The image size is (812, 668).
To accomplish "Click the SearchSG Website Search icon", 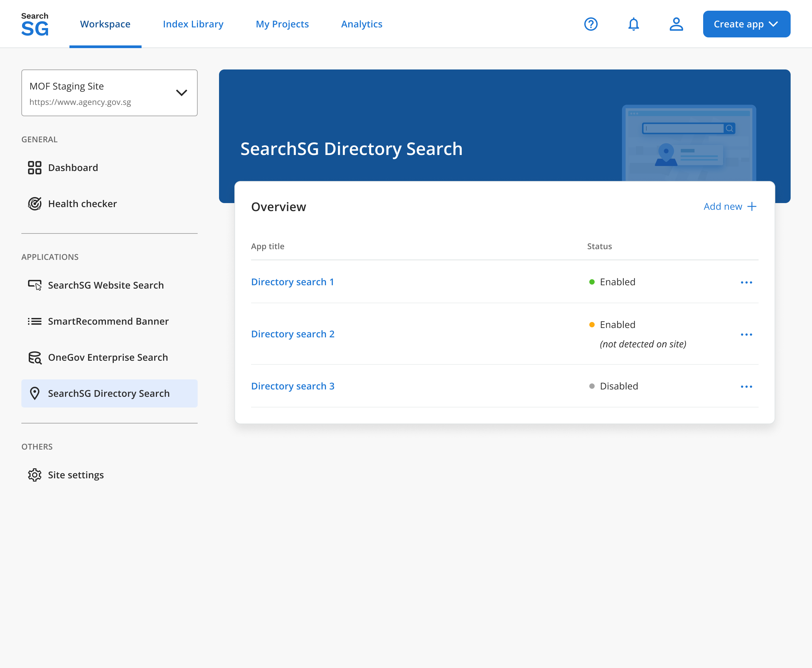I will tap(35, 285).
